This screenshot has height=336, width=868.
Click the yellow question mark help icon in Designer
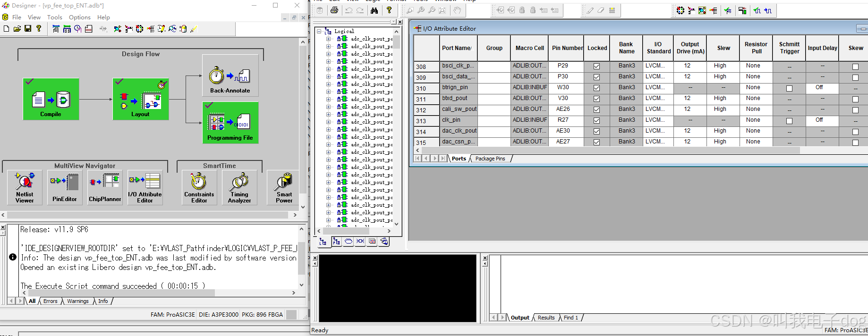[x=39, y=29]
